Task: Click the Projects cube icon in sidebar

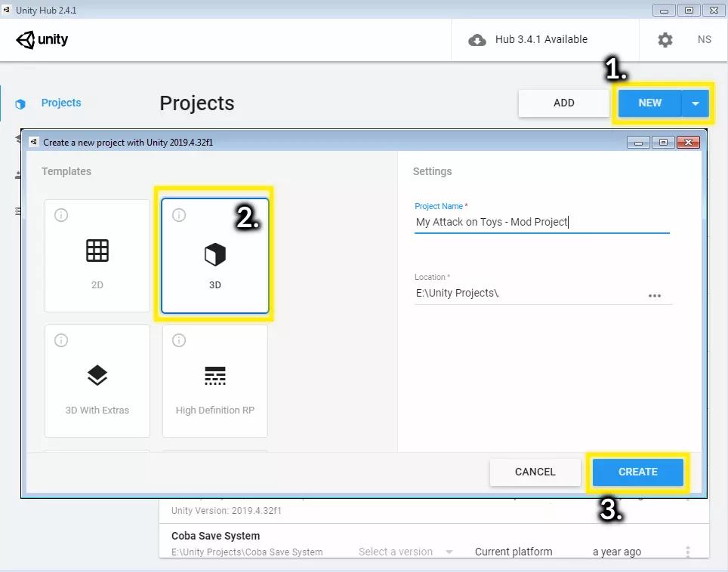Action: tap(20, 104)
